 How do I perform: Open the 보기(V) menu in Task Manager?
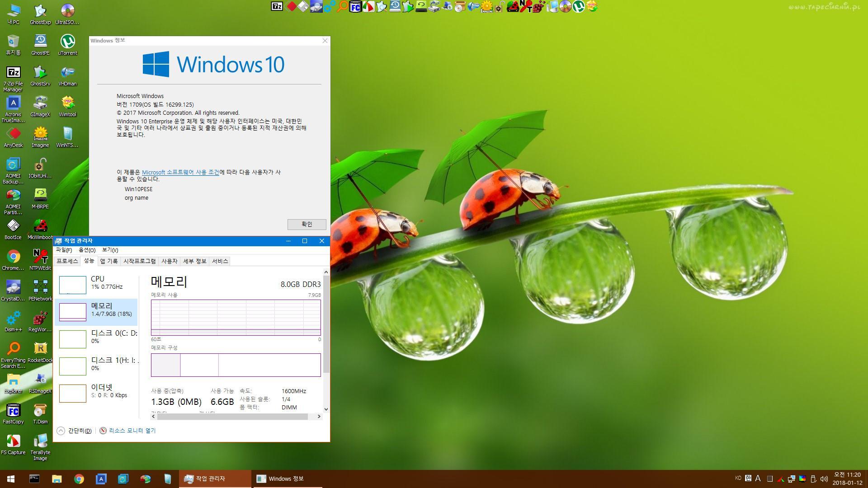pos(110,250)
